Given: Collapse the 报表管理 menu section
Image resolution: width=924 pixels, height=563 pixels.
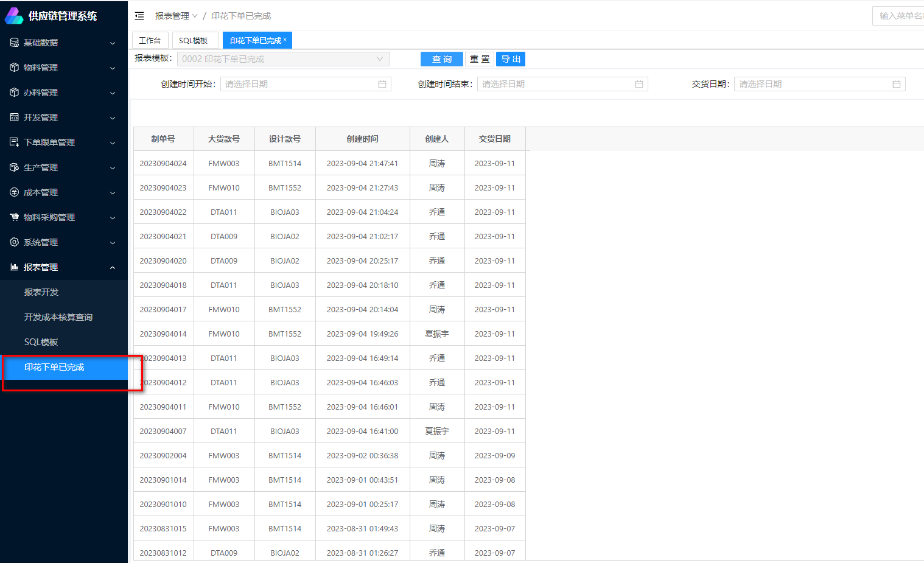Looking at the screenshot, I should 113,268.
